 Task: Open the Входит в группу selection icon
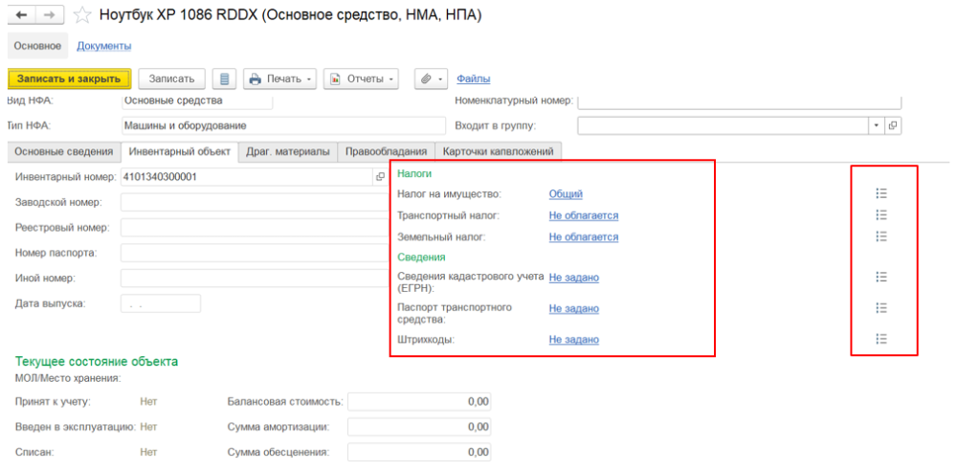tap(893, 125)
